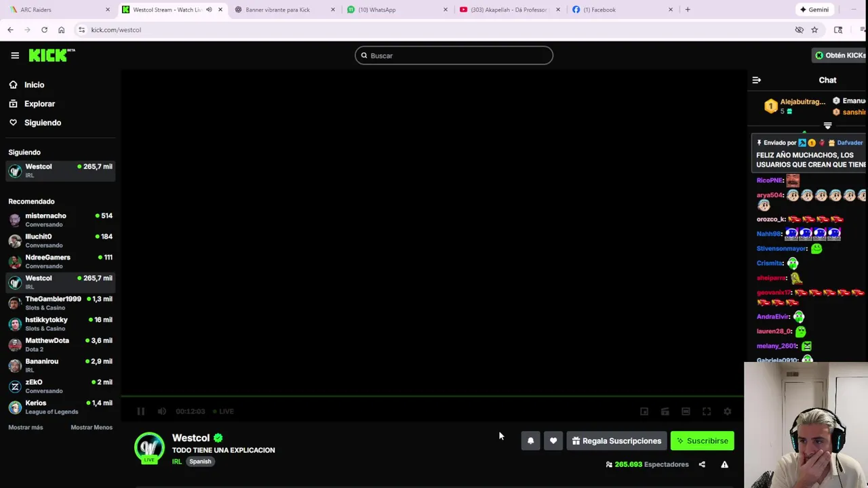Open NdreeGamers recommended channel
This screenshot has height=488, width=868.
pos(60,261)
